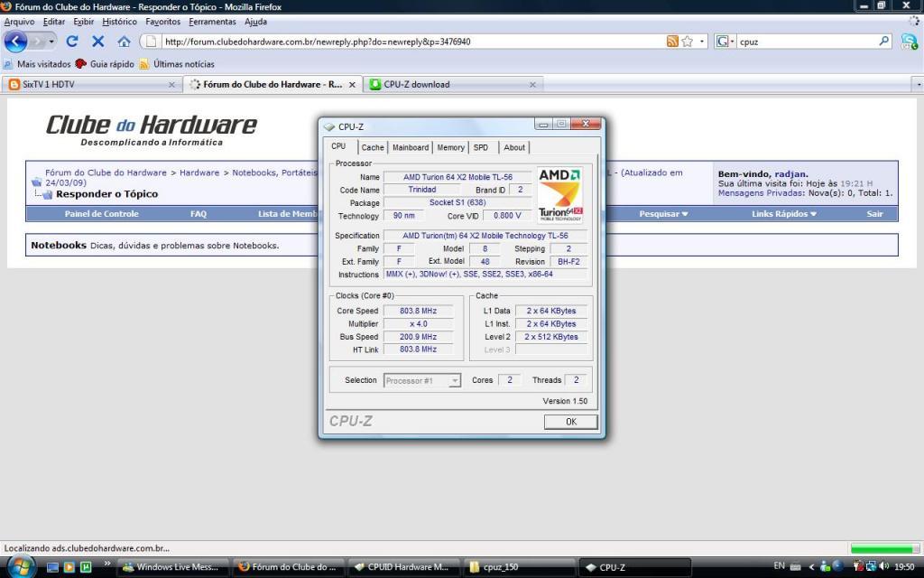This screenshot has height=578, width=924.
Task: Select the Memory tab in CPU-Z
Action: [451, 147]
